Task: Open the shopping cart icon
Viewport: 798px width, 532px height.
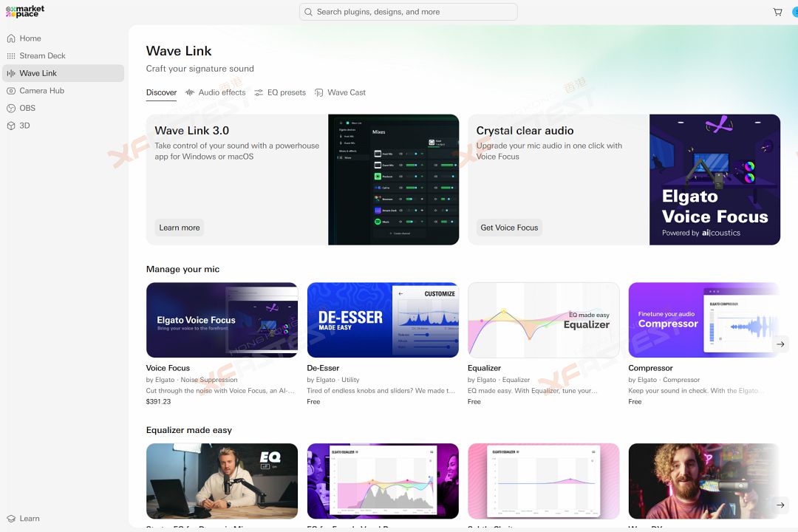Action: [x=777, y=12]
